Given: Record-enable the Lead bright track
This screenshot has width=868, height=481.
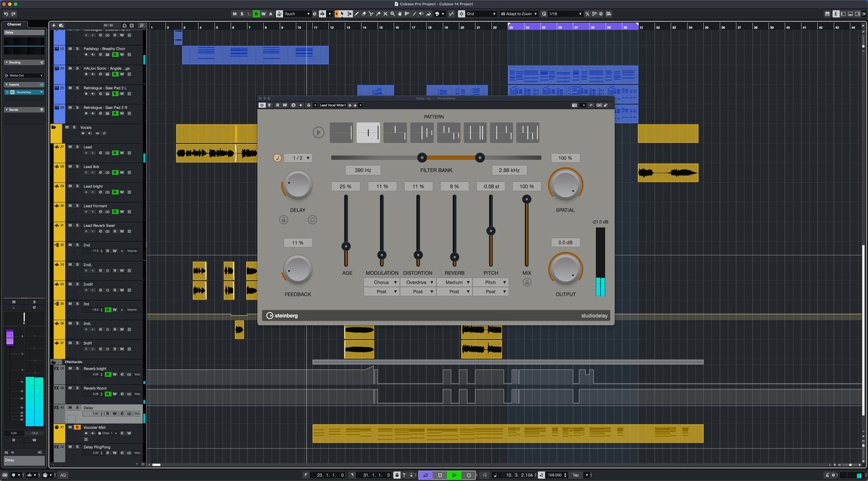Looking at the screenshot, I should point(85,192).
